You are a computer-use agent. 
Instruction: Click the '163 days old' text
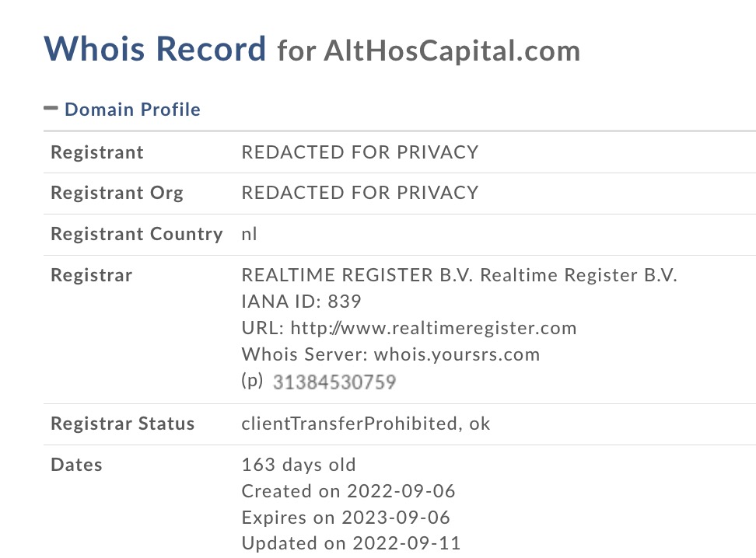pos(299,466)
